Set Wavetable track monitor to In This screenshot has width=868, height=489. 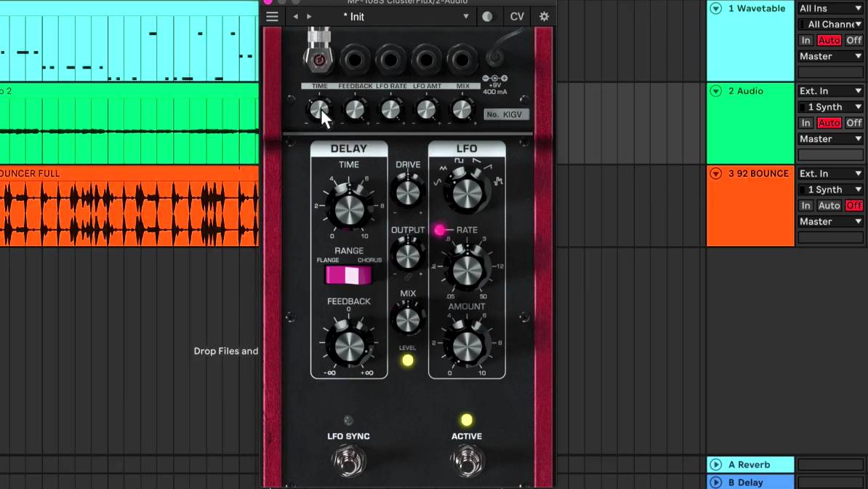pyautogui.click(x=805, y=40)
